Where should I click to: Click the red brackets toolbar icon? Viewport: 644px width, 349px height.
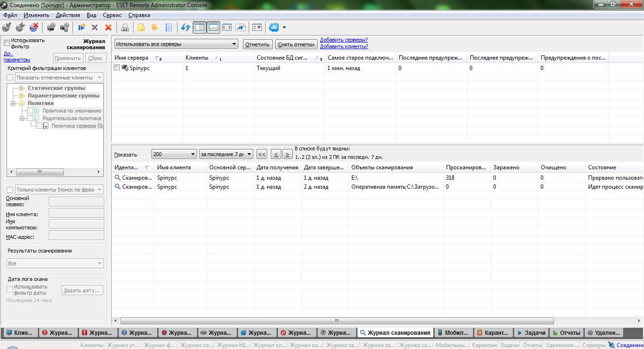(227, 27)
